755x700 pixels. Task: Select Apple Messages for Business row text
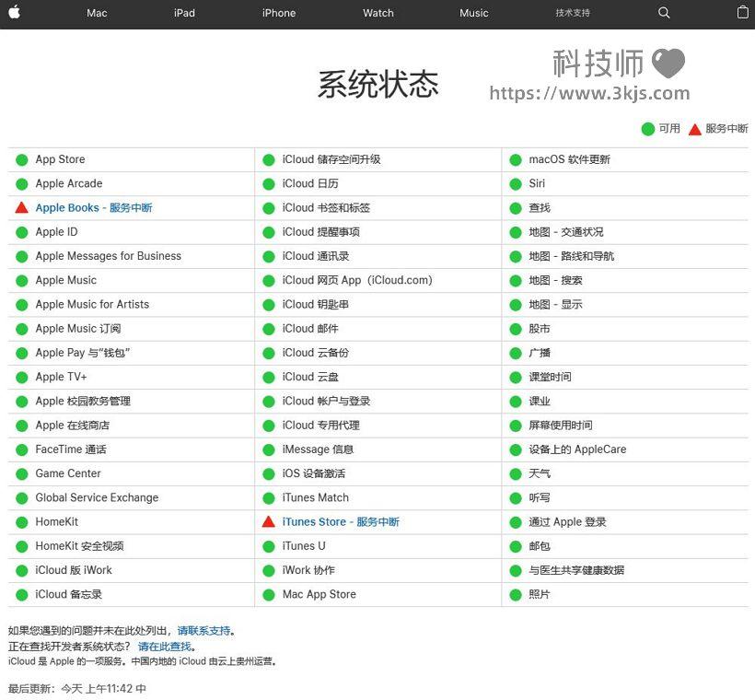[x=109, y=256]
